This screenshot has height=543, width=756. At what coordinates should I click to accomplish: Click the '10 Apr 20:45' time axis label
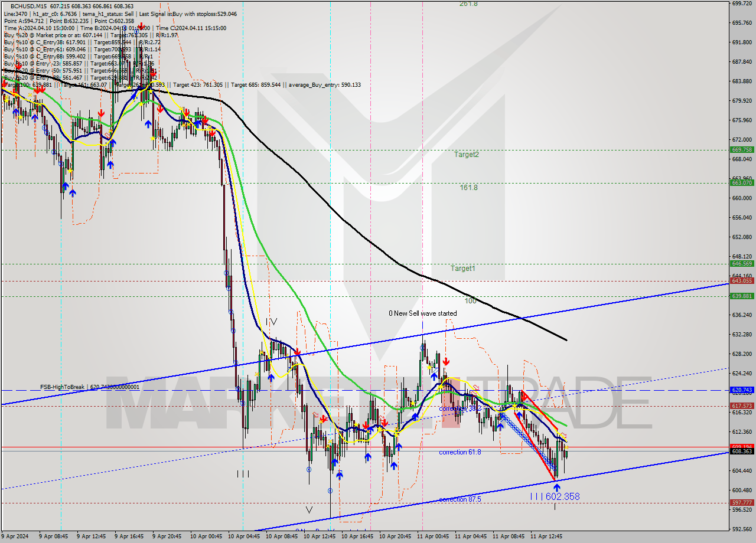[x=395, y=537]
